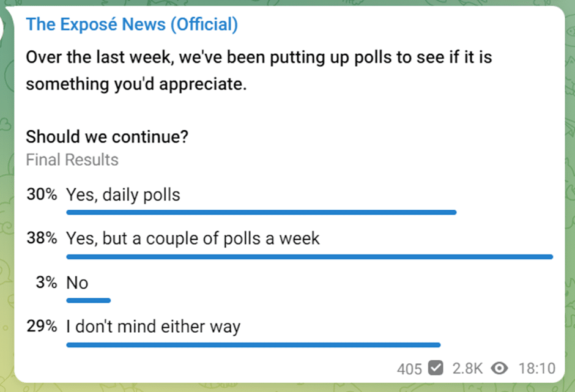Click the 30% percentage label
This screenshot has width=575, height=392.
pyautogui.click(x=42, y=194)
